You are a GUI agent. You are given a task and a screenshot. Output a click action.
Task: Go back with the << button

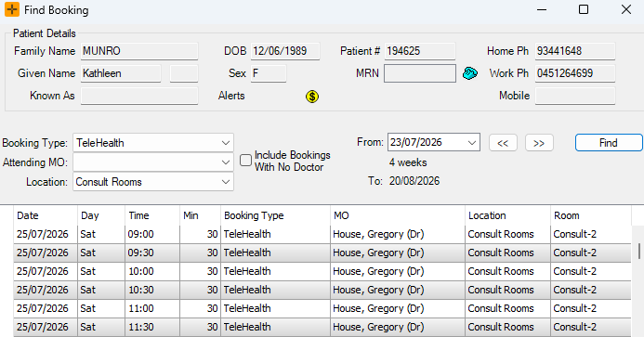[x=503, y=143]
